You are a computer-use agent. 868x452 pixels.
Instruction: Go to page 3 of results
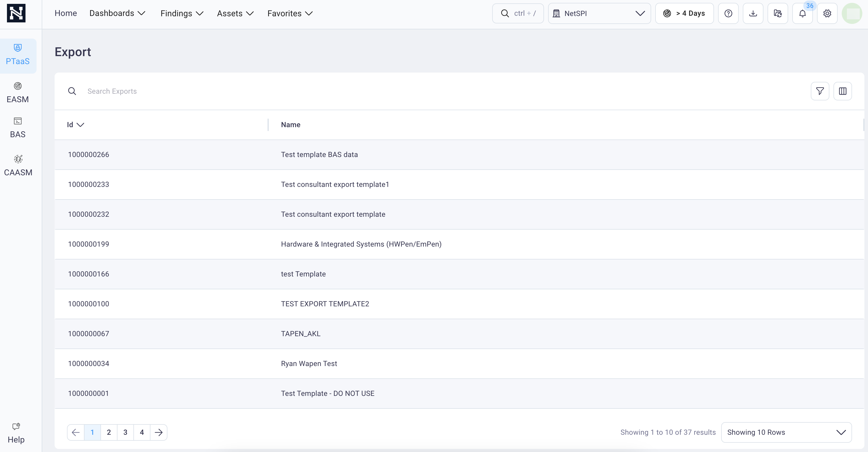pos(125,432)
